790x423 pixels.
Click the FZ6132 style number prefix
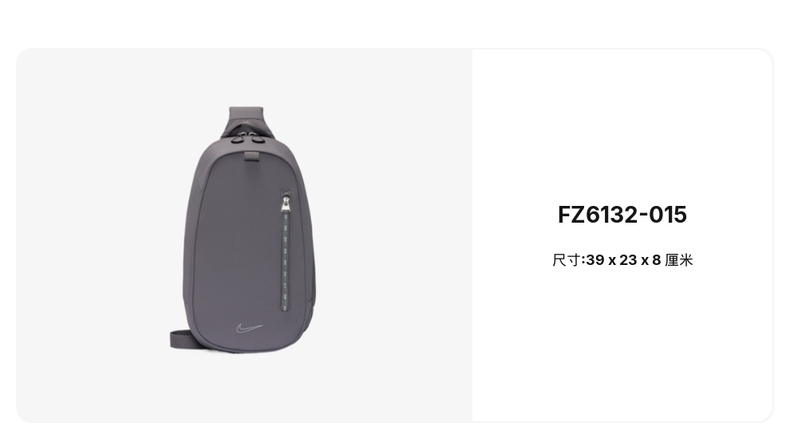click(597, 215)
